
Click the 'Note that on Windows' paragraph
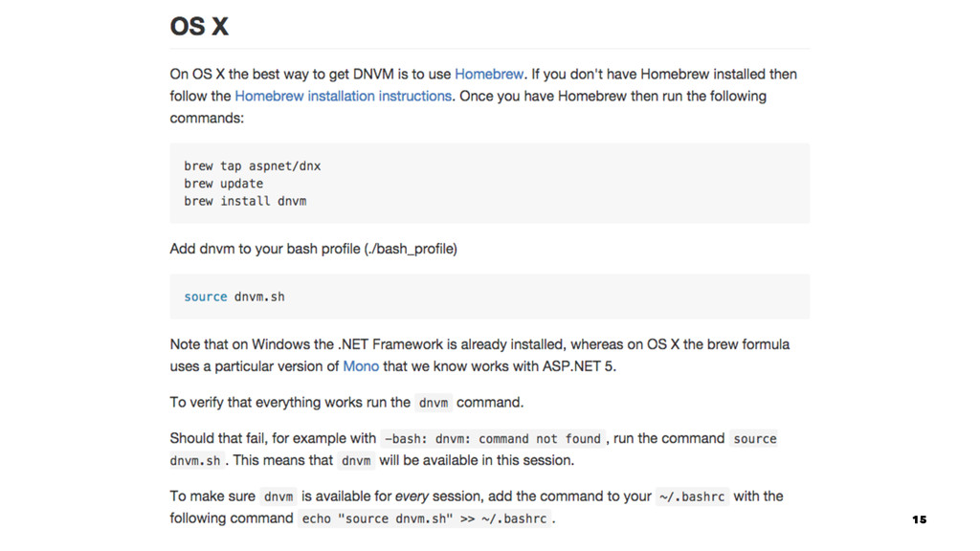tap(479, 355)
